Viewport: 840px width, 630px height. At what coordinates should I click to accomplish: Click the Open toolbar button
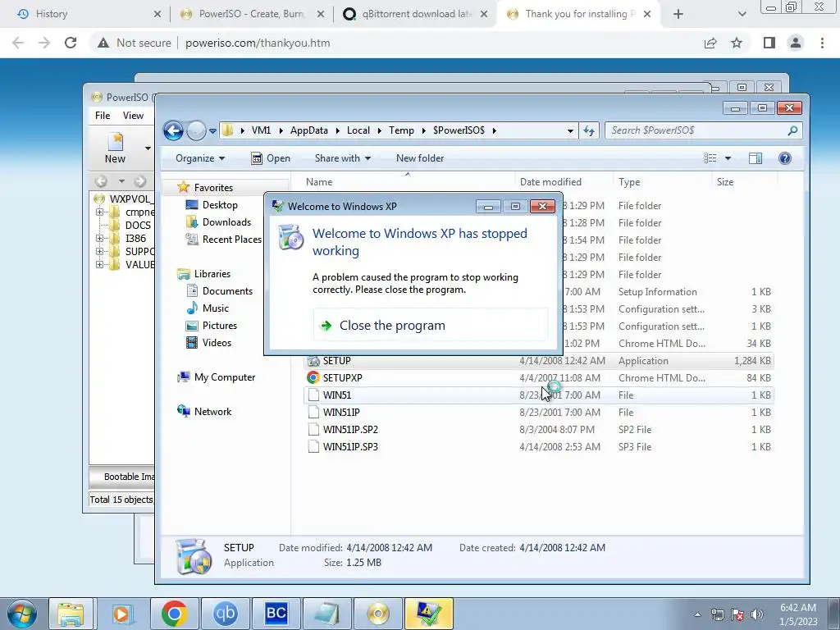click(271, 158)
